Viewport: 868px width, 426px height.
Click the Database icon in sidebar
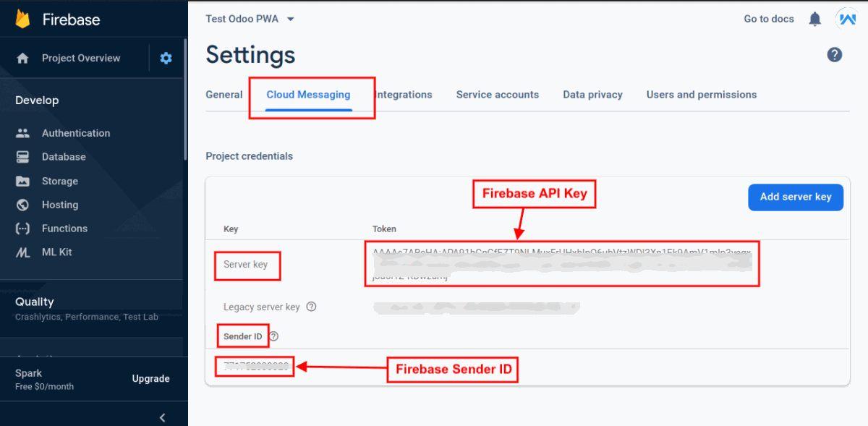pyautogui.click(x=22, y=157)
